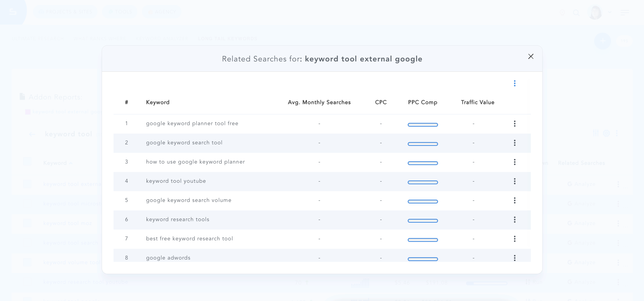Image resolution: width=644 pixels, height=301 pixels.
Task: Select keyword 'google keyword search volume'
Action: coord(189,200)
